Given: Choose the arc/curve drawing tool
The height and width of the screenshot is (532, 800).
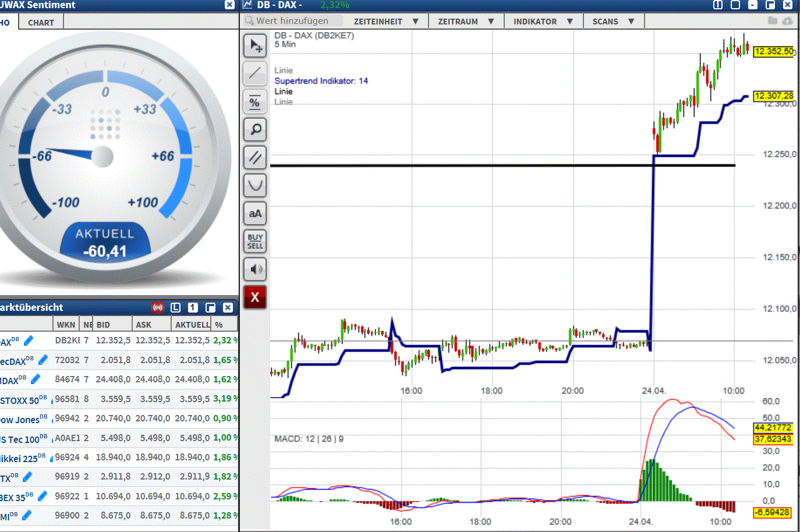Looking at the screenshot, I should pyautogui.click(x=255, y=185).
